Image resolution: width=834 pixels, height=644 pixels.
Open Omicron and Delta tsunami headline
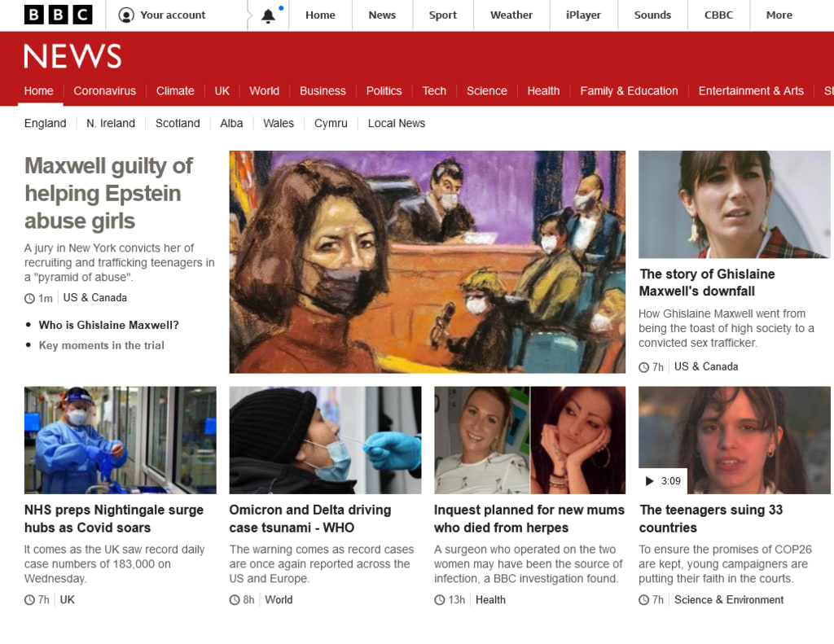pyautogui.click(x=310, y=519)
